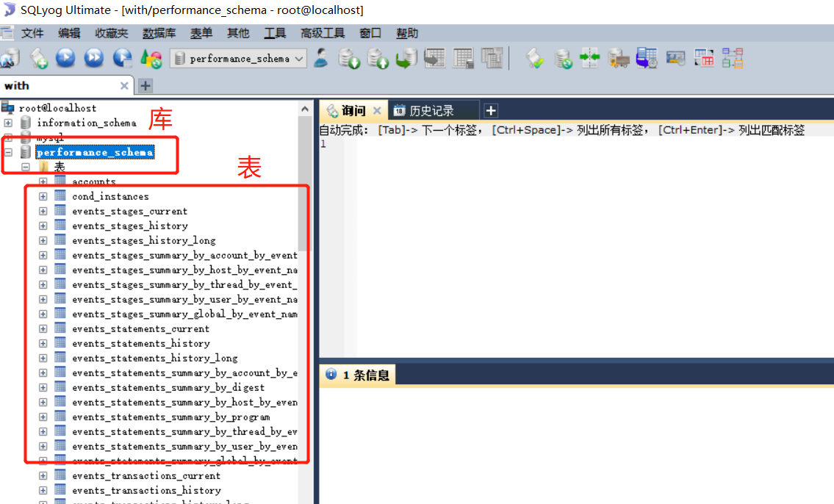Image resolution: width=834 pixels, height=504 pixels.
Task: Open a new query editor from the toolbar
Action: (x=38, y=58)
